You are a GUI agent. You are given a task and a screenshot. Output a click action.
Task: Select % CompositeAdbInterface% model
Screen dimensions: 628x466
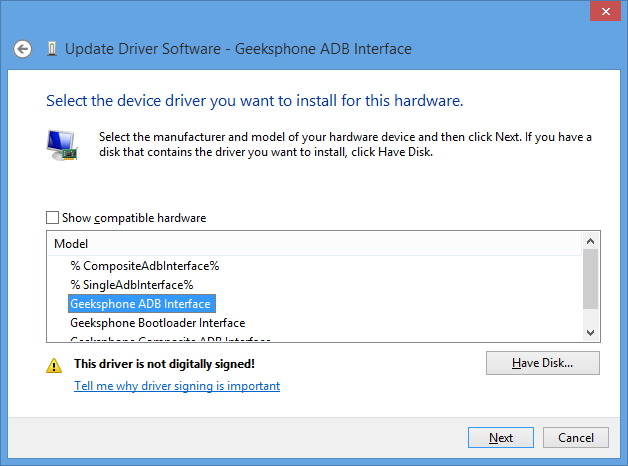tap(145, 266)
